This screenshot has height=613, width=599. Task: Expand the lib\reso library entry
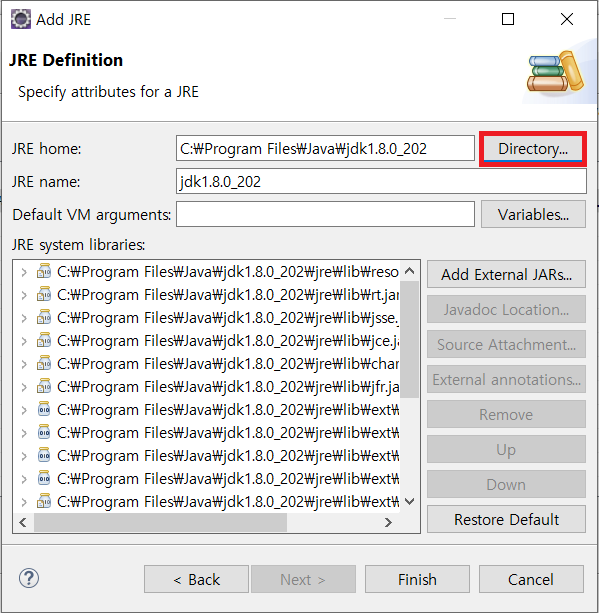point(24,272)
